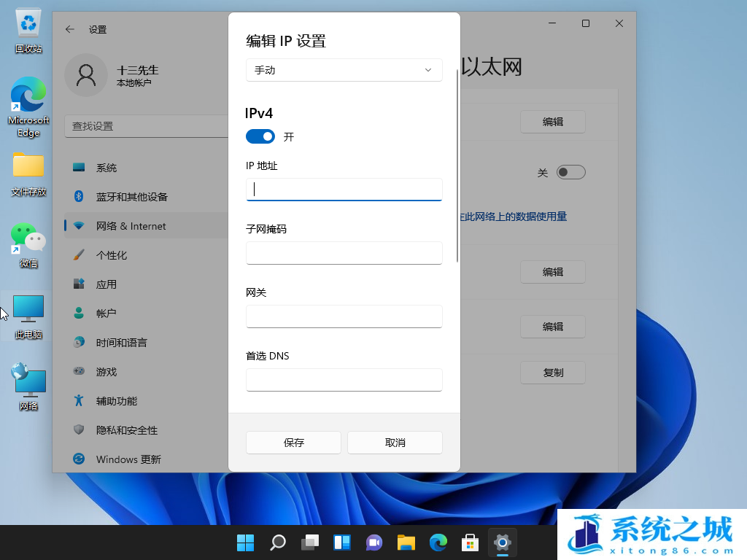Launch Microsoft Store from the taskbar
Screen dimensions: 747x560
pyautogui.click(x=470, y=542)
